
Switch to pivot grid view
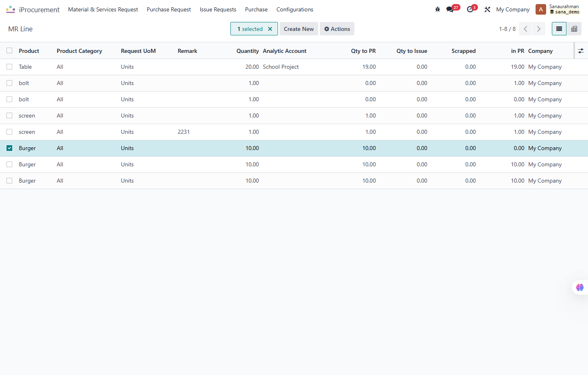pyautogui.click(x=574, y=29)
